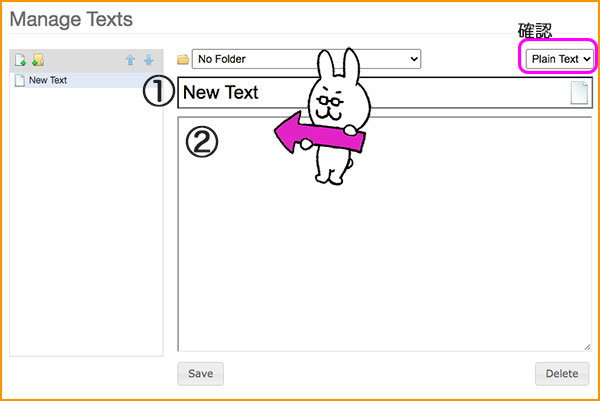
Task: Move item up with the blue up arrow
Action: click(x=130, y=60)
